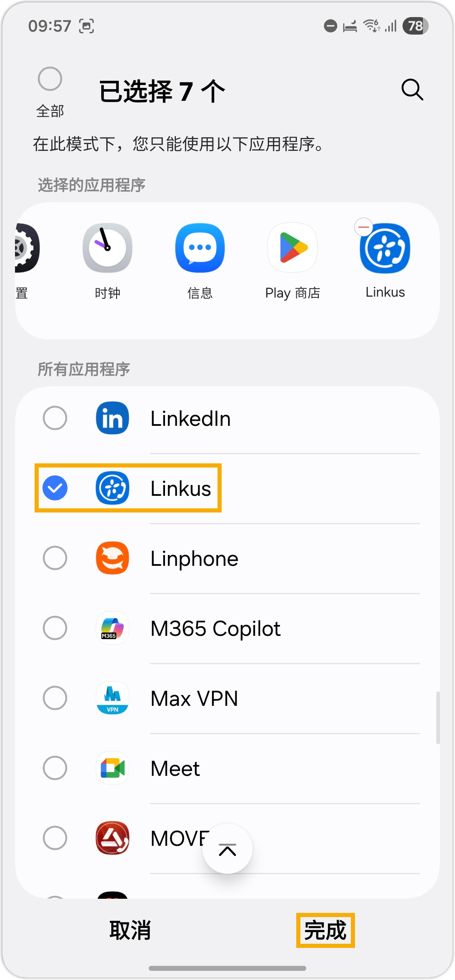The width and height of the screenshot is (455, 980).
Task: Select all apps with the 全部 radio button
Action: point(50,79)
